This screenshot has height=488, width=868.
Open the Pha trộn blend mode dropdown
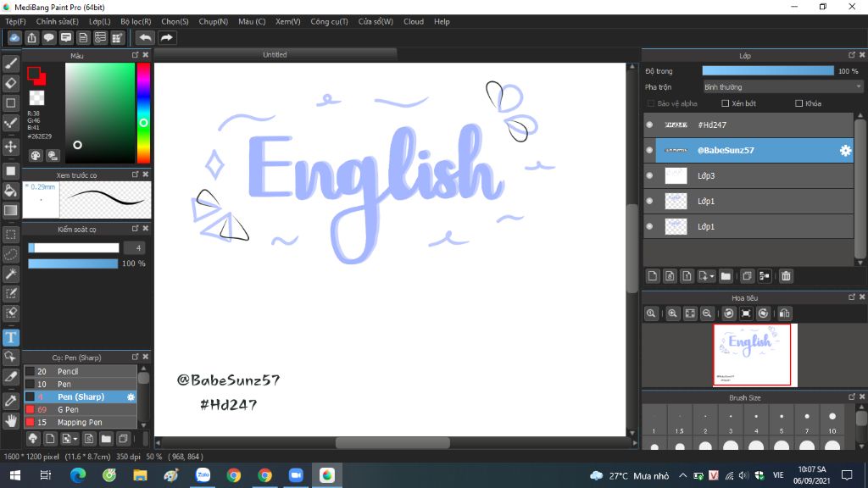click(782, 87)
